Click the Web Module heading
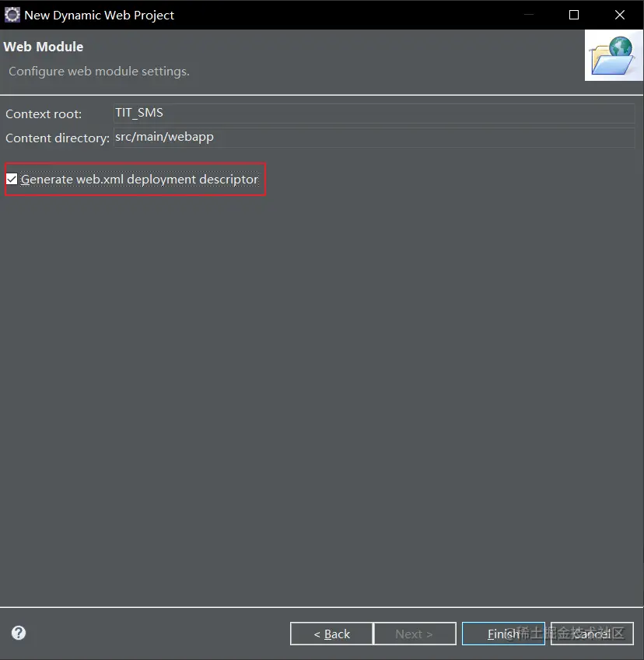The image size is (644, 660). [44, 47]
